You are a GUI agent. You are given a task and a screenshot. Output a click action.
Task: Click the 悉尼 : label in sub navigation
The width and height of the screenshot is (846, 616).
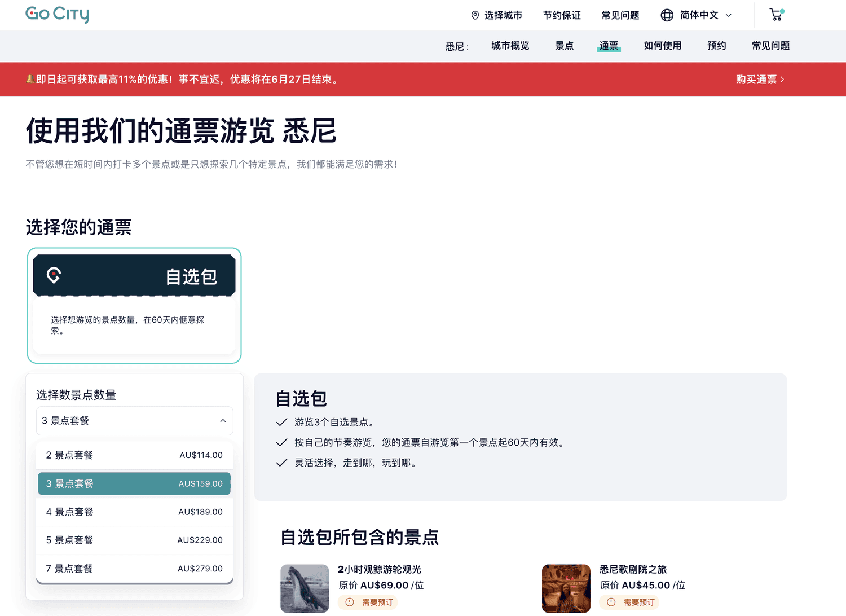pyautogui.click(x=457, y=46)
